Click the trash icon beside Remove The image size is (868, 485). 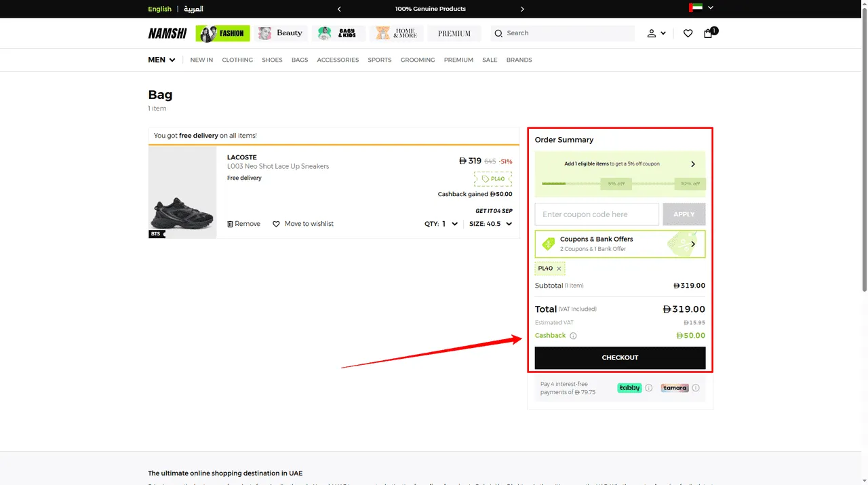point(230,224)
